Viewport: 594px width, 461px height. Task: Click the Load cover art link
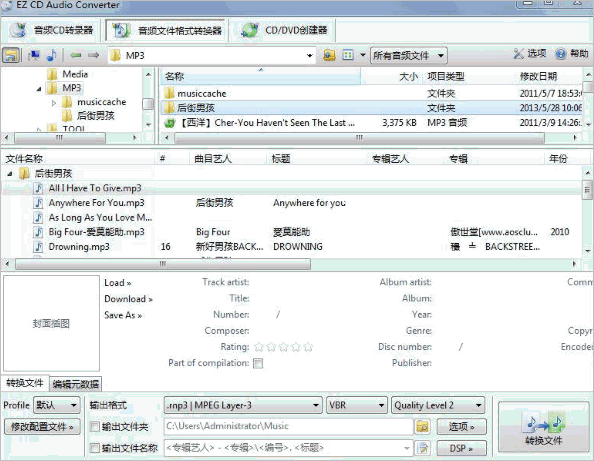tap(118, 283)
